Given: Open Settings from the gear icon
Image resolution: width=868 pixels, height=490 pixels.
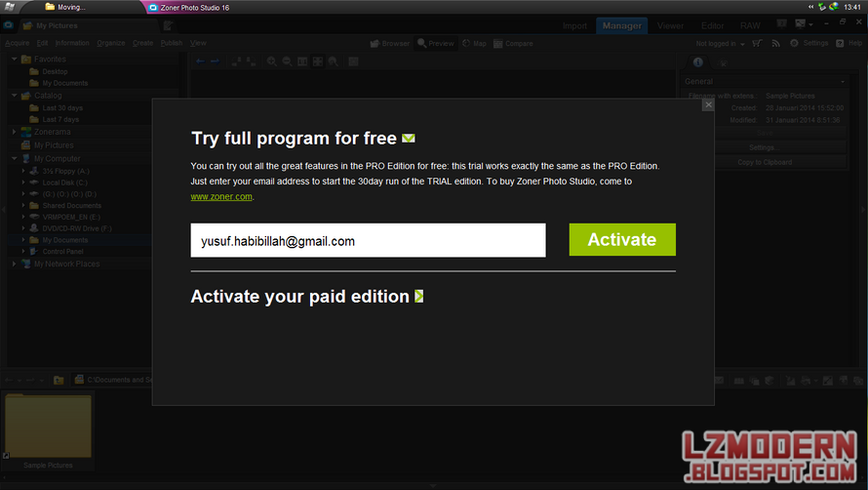Looking at the screenshot, I should tap(809, 43).
